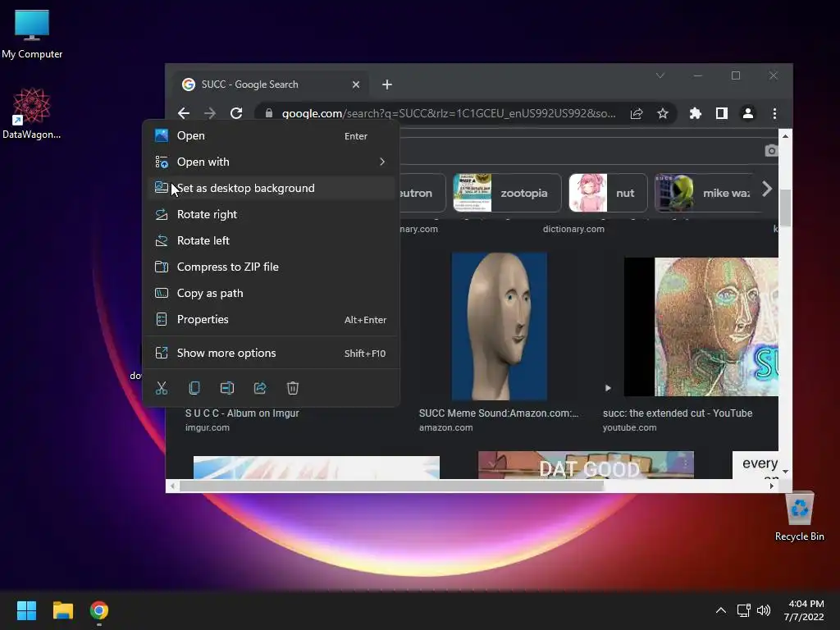The image size is (840, 630).
Task: Open the meme man head thumbnail
Action: 499,326
